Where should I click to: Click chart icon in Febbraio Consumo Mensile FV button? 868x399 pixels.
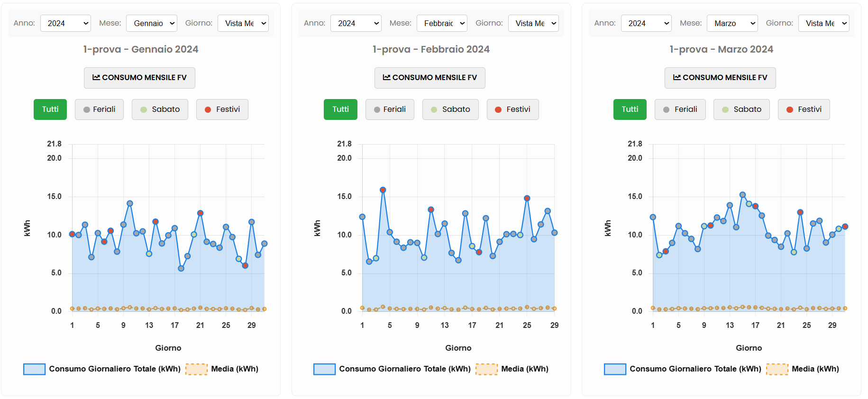point(386,77)
